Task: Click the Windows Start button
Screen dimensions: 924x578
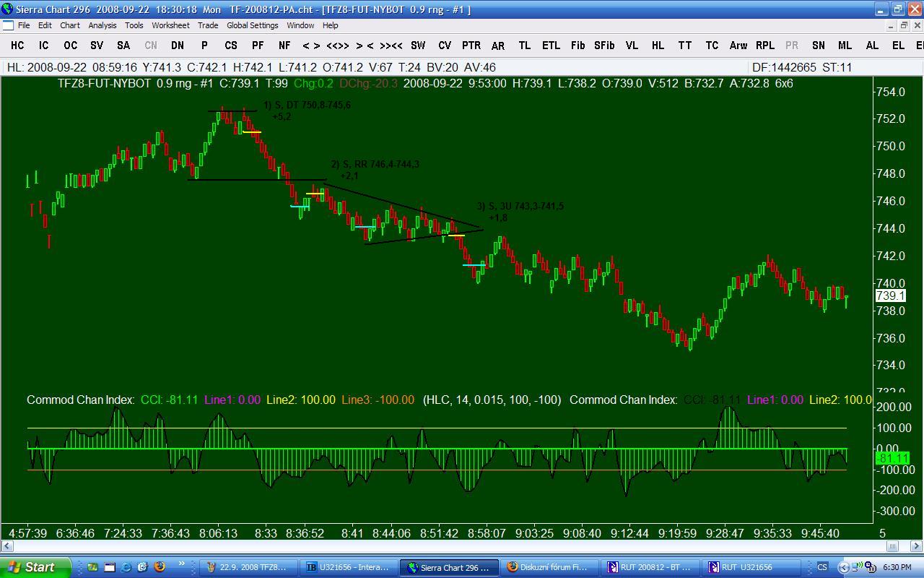Action: pyautogui.click(x=35, y=567)
